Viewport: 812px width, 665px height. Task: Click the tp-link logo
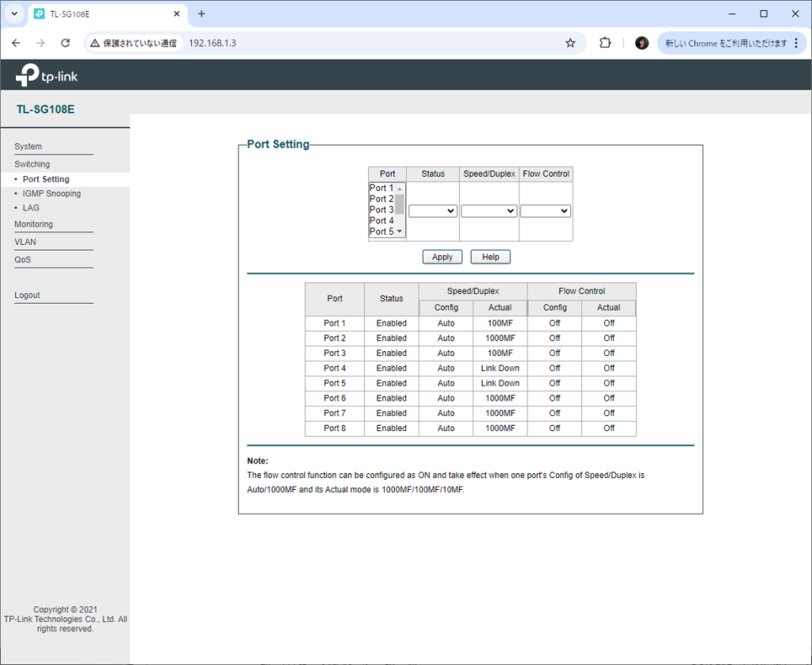coord(47,76)
